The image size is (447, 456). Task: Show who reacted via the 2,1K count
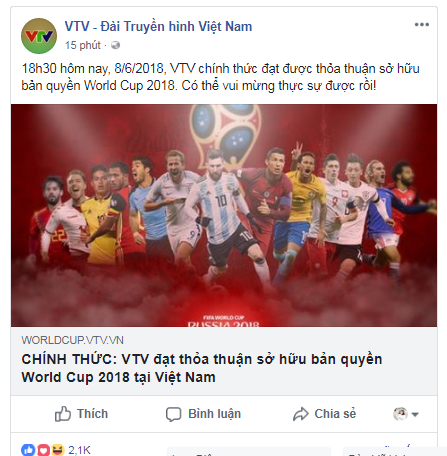(79, 450)
